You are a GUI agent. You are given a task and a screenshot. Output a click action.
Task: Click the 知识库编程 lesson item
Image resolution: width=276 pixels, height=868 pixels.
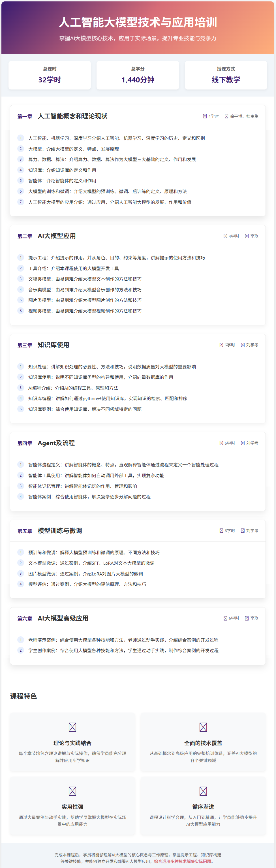(108, 398)
